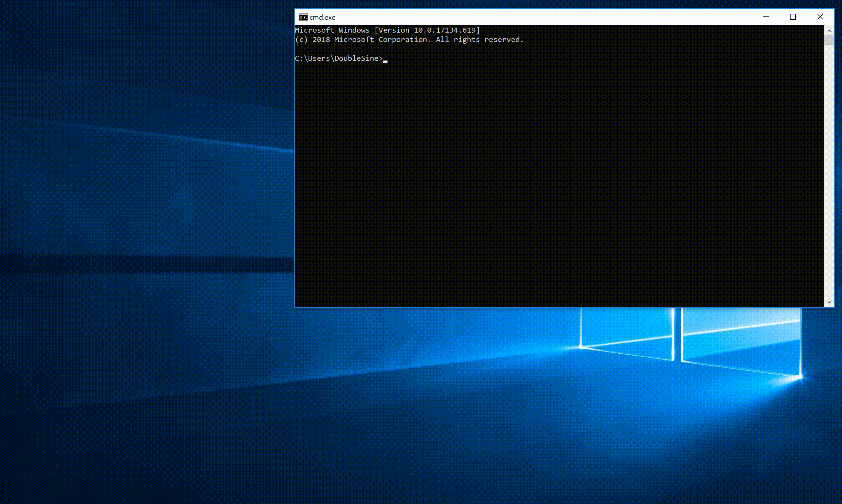Close the cmd.exe window
The image size is (842, 504).
pos(820,17)
